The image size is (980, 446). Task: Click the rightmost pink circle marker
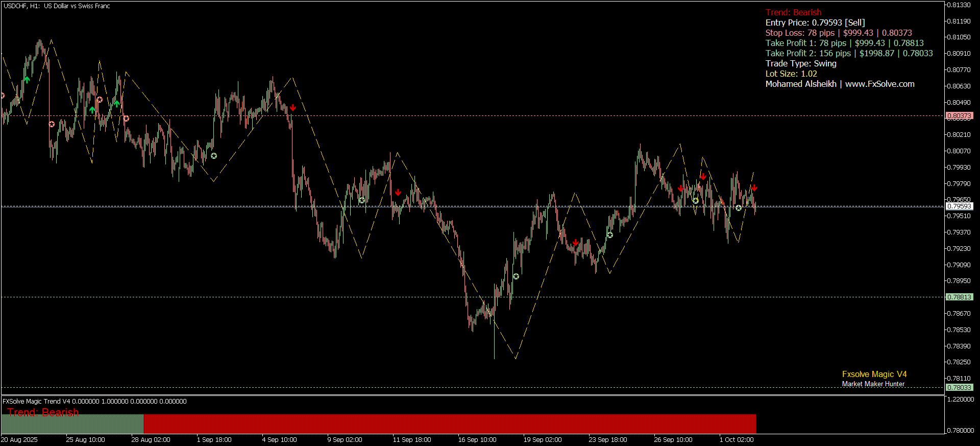pyautogui.click(x=126, y=119)
